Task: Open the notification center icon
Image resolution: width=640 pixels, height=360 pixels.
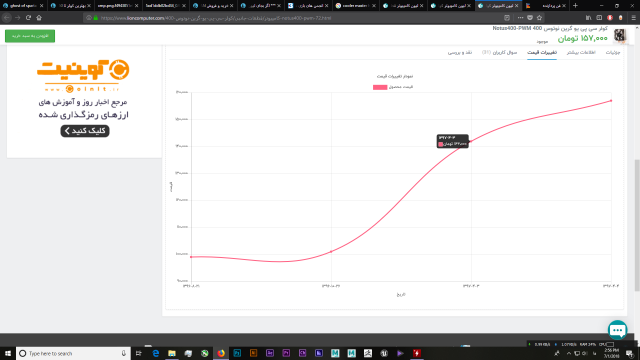Action: pos(630,353)
